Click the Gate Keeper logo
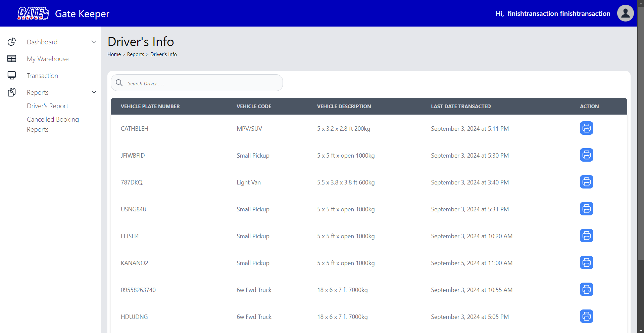The width and height of the screenshot is (644, 333). coord(33,13)
